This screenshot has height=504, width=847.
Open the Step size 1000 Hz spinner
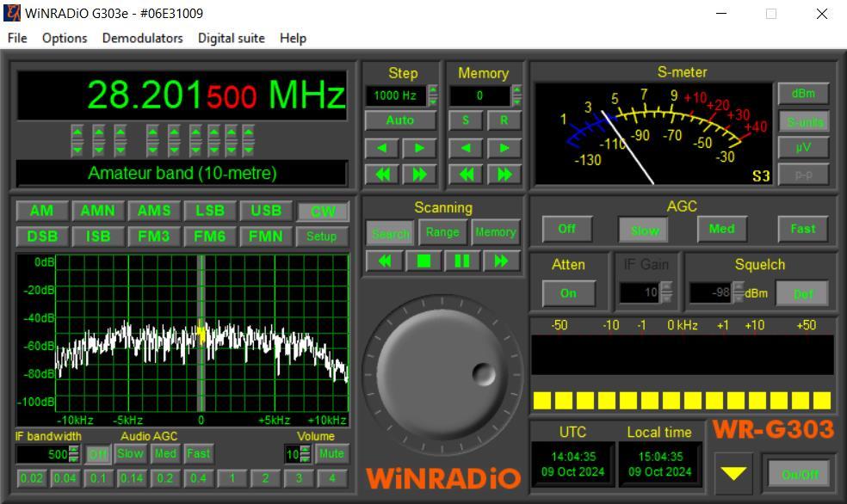(x=432, y=95)
